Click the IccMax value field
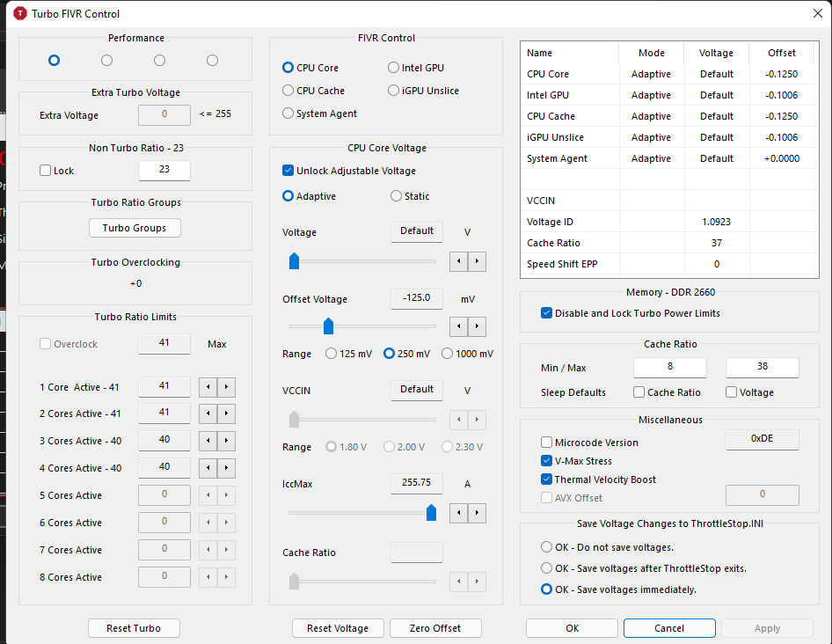832x644 pixels. click(x=417, y=483)
